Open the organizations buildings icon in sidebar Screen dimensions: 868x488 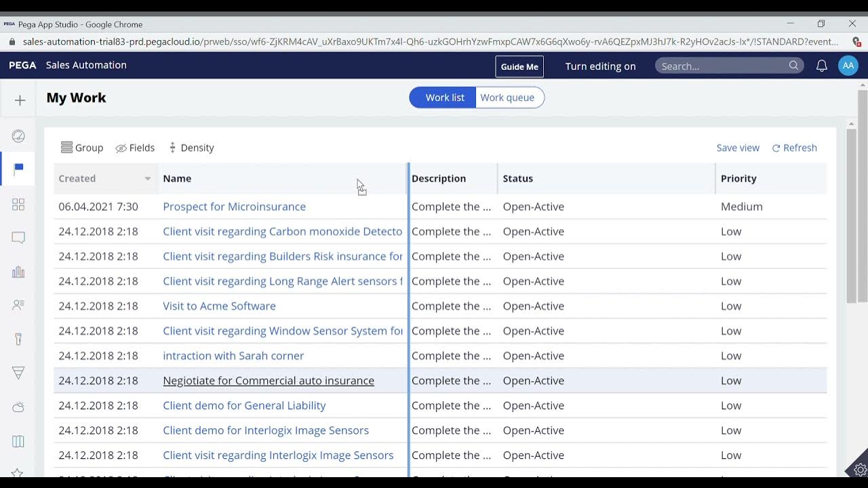(x=18, y=272)
